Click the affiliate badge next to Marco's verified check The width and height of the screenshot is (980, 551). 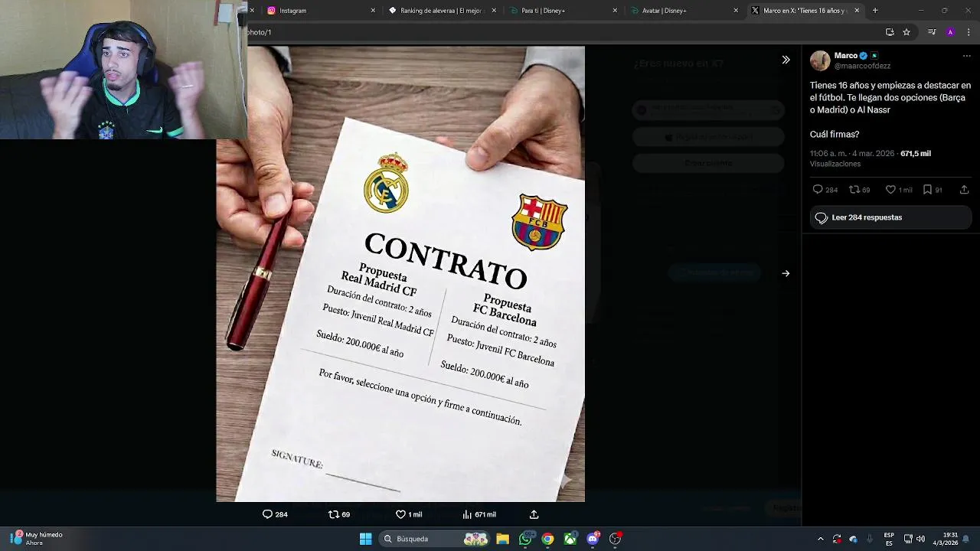pos(874,56)
